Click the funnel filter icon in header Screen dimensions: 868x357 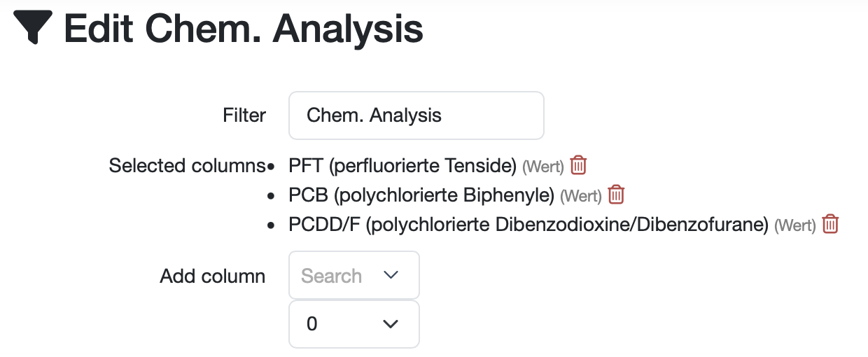click(x=33, y=29)
